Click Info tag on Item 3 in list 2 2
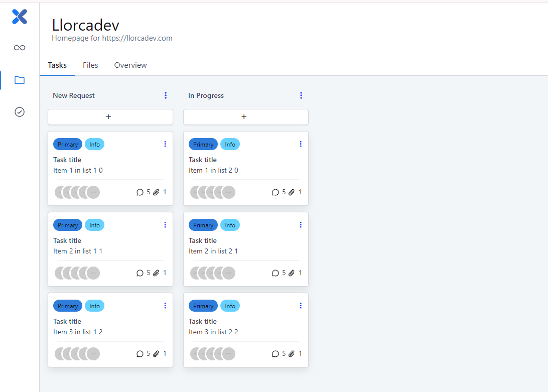Screen dimensions: 548x392 (230, 306)
